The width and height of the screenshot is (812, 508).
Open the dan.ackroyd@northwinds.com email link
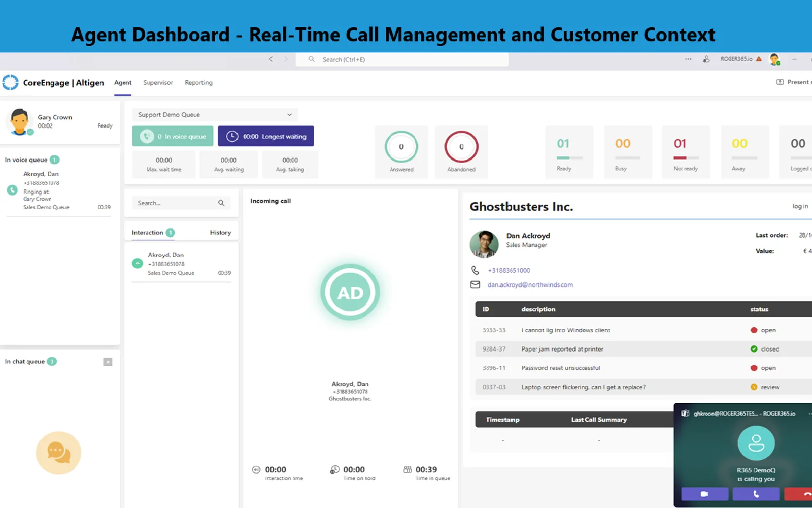pos(530,284)
